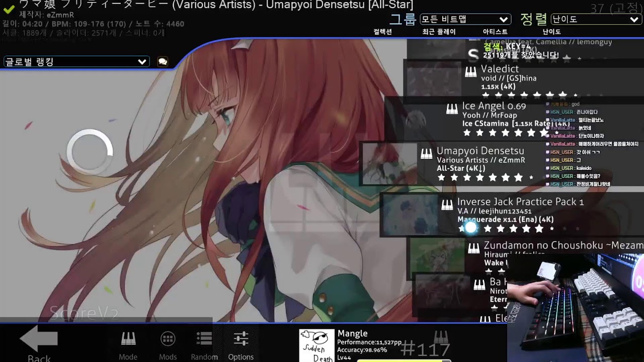The image size is (644, 362).
Task: Click the star rating of Umapyoi Densetsu
Action: click(486, 177)
